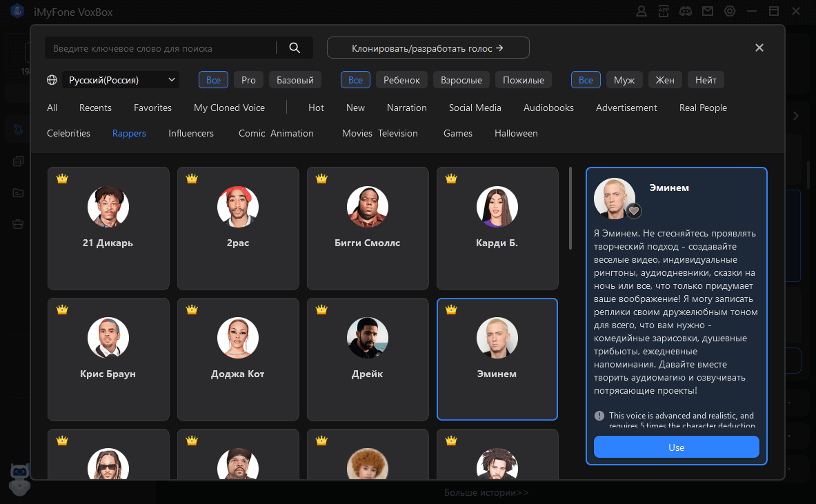Open the Real People category
816x504 pixels.
coord(703,108)
